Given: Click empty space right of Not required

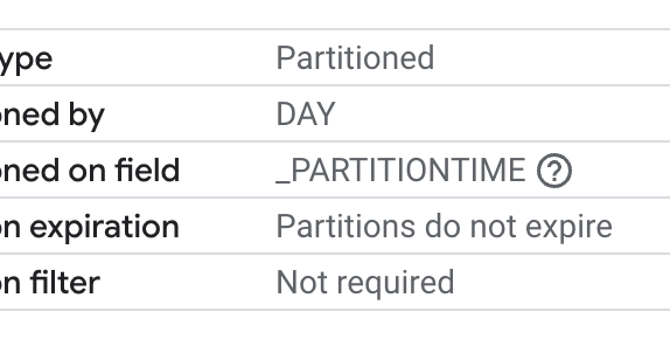Looking at the screenshot, I should tap(562, 282).
